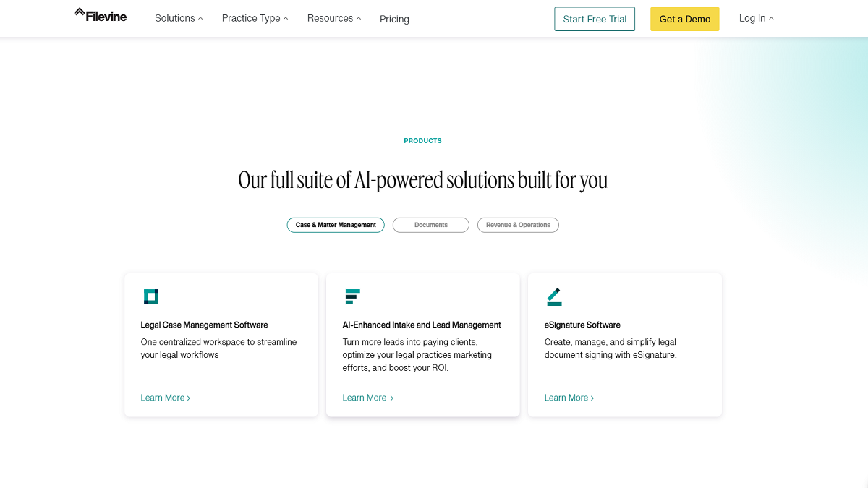Click the chevron arrows above Filevine wordmark

click(x=79, y=10)
